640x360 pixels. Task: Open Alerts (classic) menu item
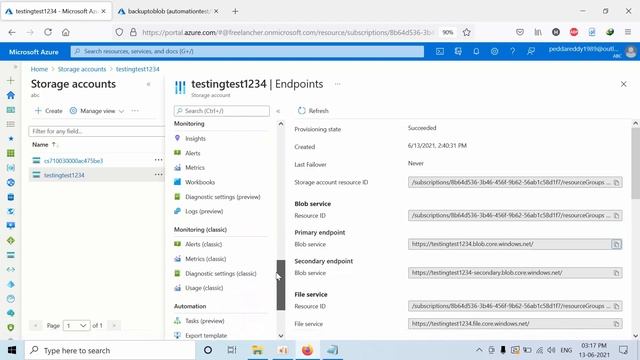[203, 244]
